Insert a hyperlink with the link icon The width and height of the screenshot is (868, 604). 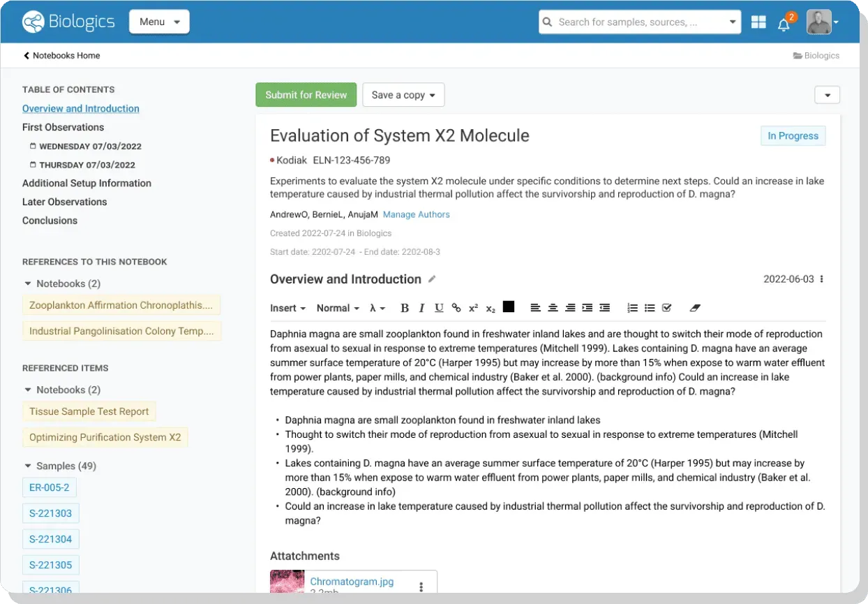[x=456, y=308]
